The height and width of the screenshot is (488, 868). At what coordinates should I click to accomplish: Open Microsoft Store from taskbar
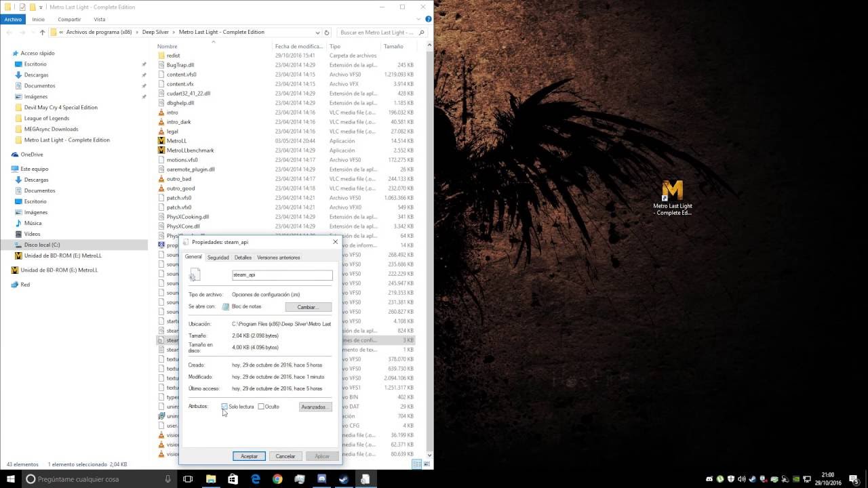[233, 479]
